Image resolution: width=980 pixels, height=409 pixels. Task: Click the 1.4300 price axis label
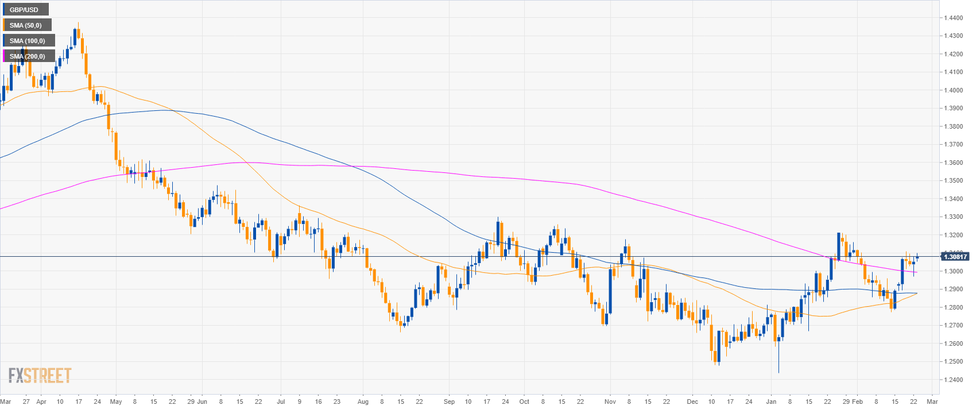954,36
